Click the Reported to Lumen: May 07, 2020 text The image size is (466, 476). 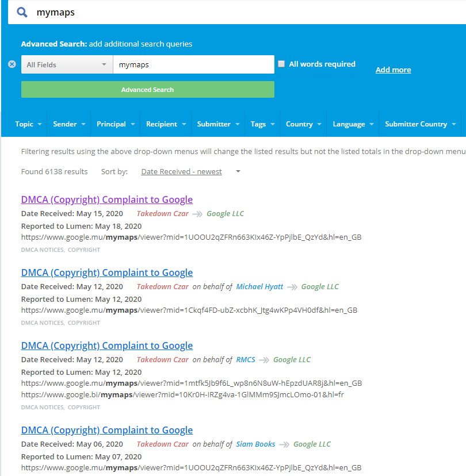(x=82, y=456)
